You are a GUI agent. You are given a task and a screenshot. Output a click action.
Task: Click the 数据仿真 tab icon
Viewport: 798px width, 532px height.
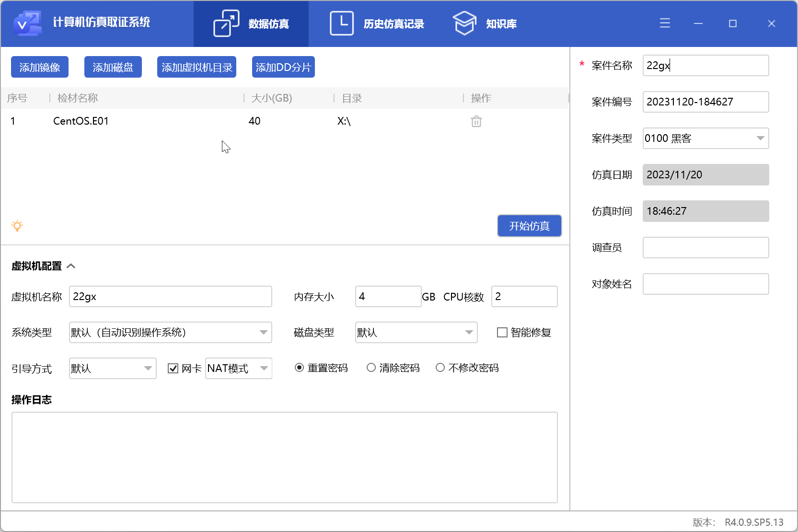tap(226, 23)
